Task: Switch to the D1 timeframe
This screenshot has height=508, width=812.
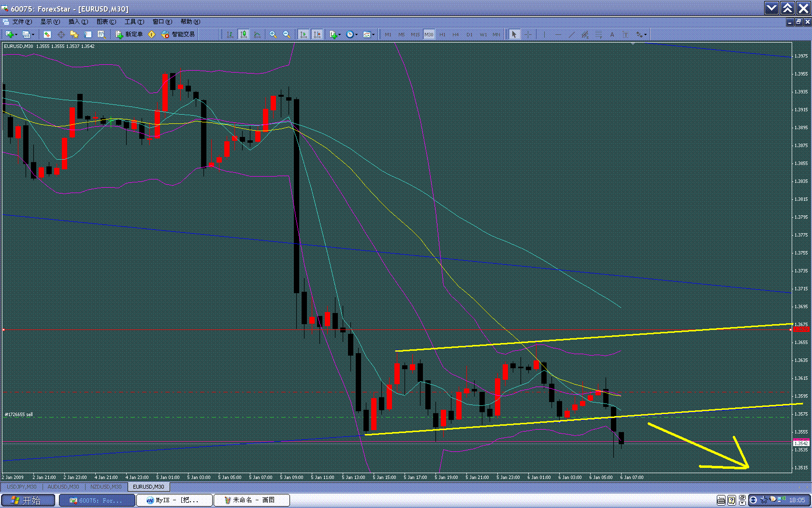Action: (469, 34)
